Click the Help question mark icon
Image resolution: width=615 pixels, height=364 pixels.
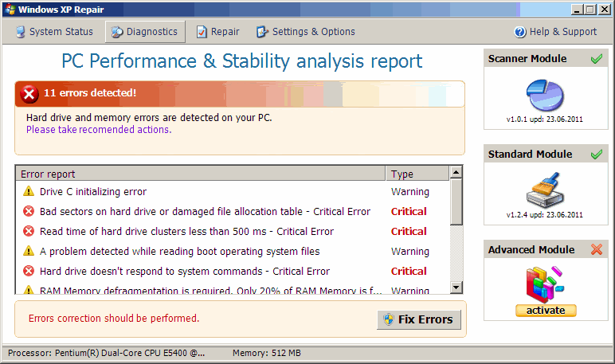pos(520,32)
